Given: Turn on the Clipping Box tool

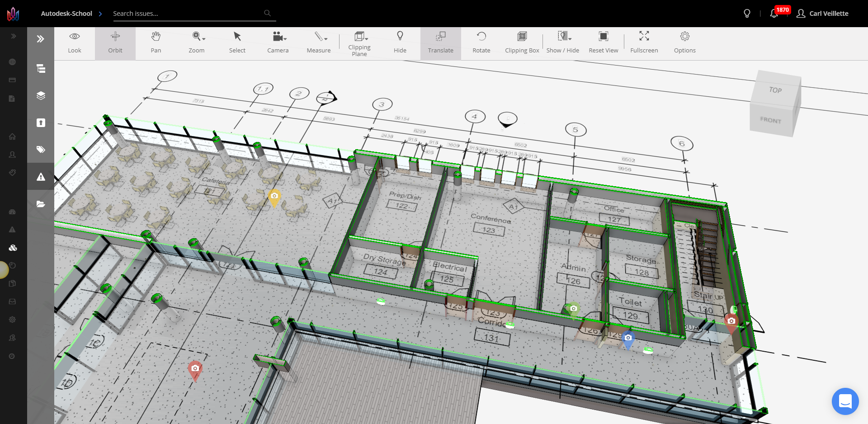Looking at the screenshot, I should pyautogui.click(x=522, y=43).
